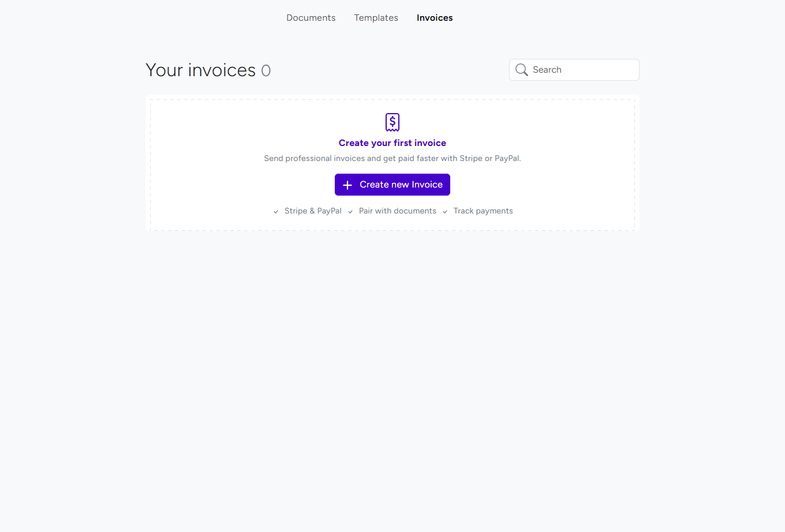785x532 pixels.
Task: Select the Stripe & PayPal feature item
Action: 313,211
